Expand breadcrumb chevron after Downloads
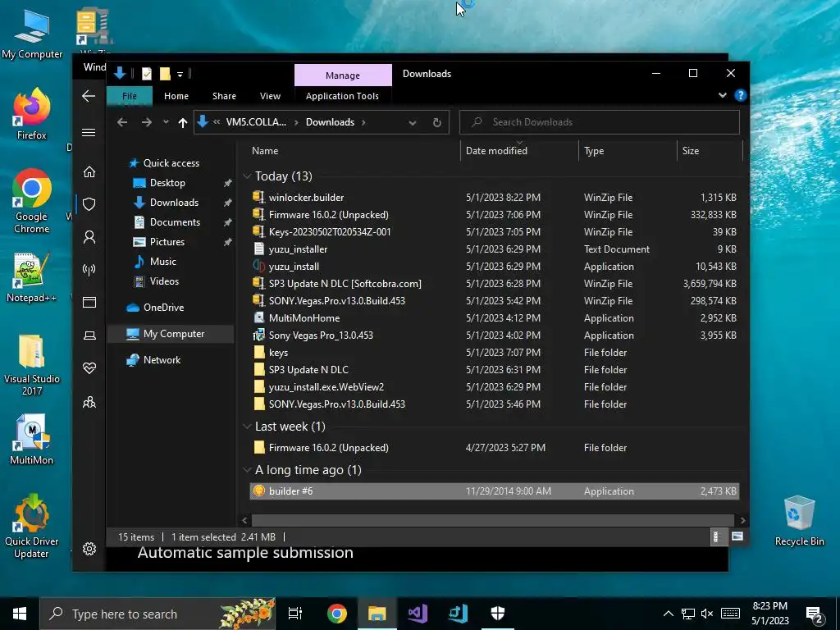The width and height of the screenshot is (840, 630). click(x=363, y=122)
